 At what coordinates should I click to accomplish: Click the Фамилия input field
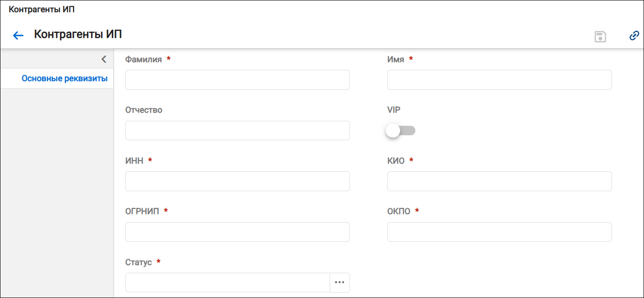point(238,80)
